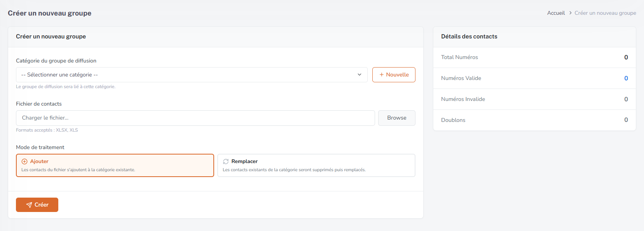Image resolution: width=644 pixels, height=231 pixels.
Task: Select the Ajouter processing mode
Action: coord(115,165)
